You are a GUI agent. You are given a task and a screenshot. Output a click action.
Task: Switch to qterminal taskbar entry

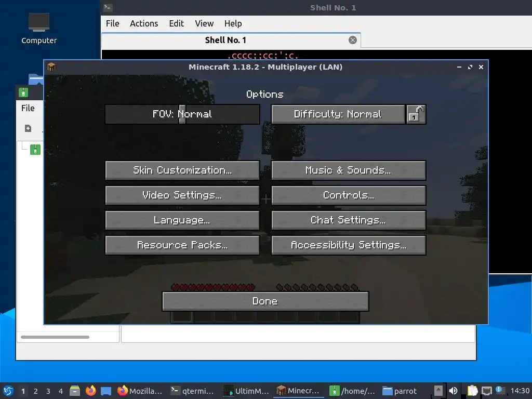click(x=192, y=391)
